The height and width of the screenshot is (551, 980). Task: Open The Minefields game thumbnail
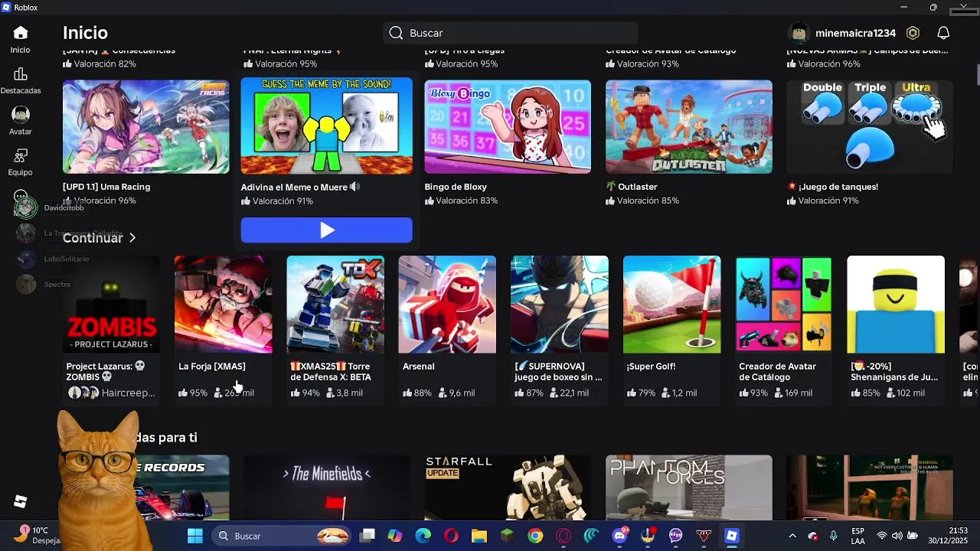pos(326,487)
